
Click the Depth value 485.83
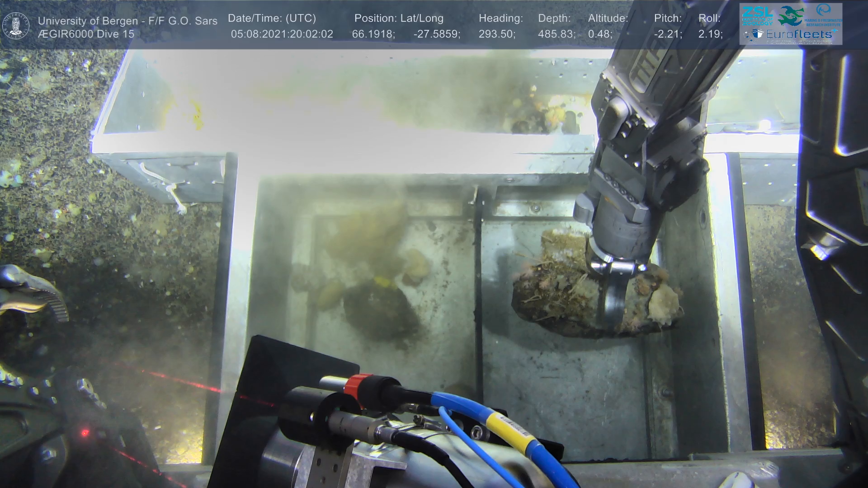(x=557, y=34)
